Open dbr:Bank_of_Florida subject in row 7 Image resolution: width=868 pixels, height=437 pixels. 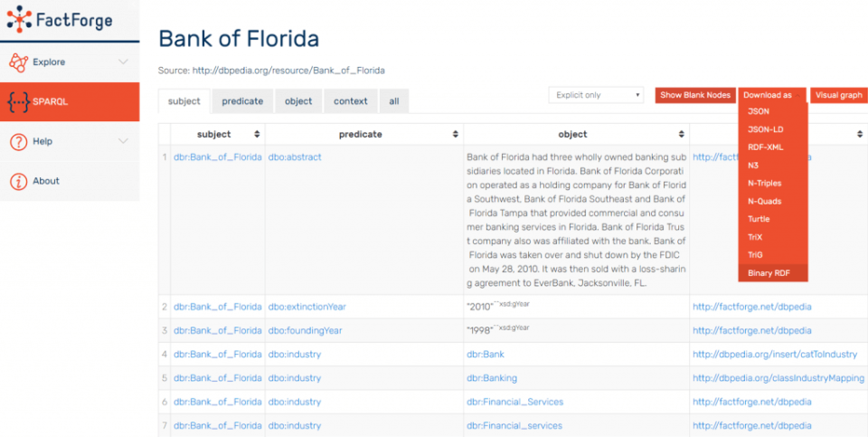[218, 426]
